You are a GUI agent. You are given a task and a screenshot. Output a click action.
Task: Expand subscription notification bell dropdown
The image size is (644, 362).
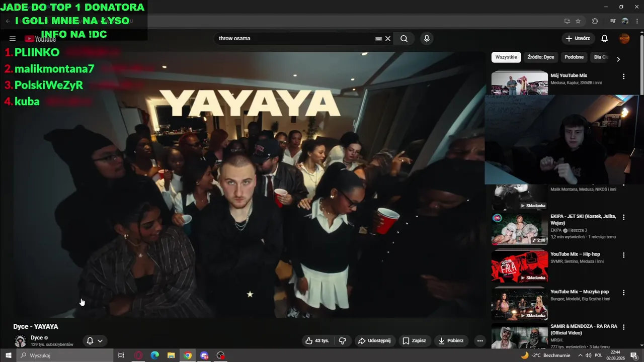(x=95, y=341)
